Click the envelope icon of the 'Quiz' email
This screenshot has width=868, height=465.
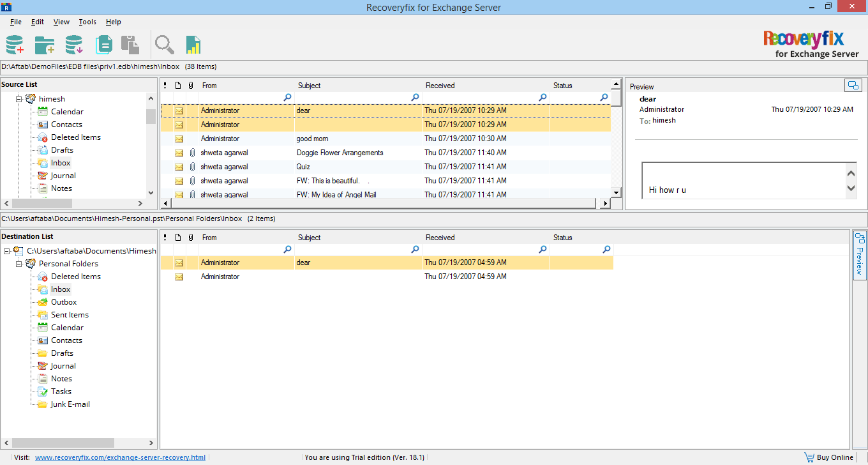click(x=179, y=167)
